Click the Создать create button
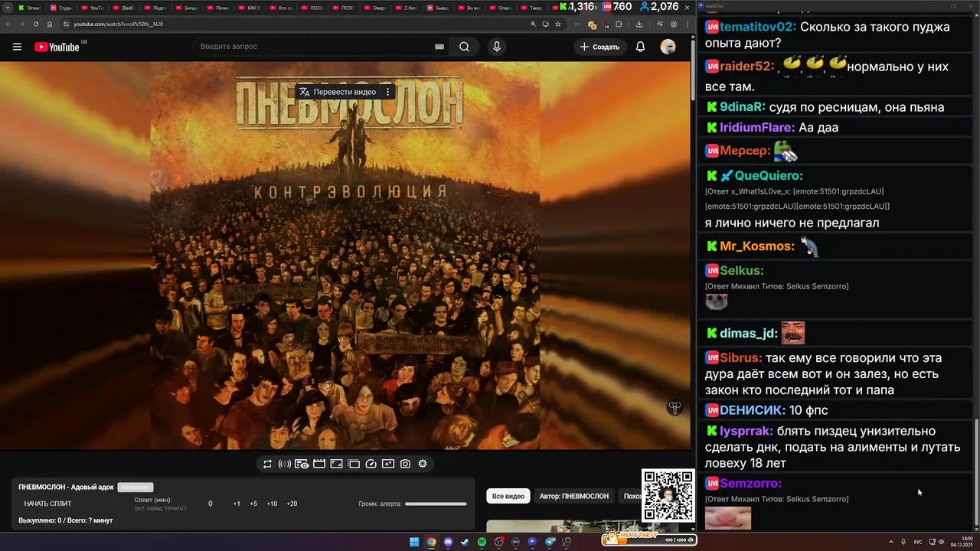 [x=599, y=47]
